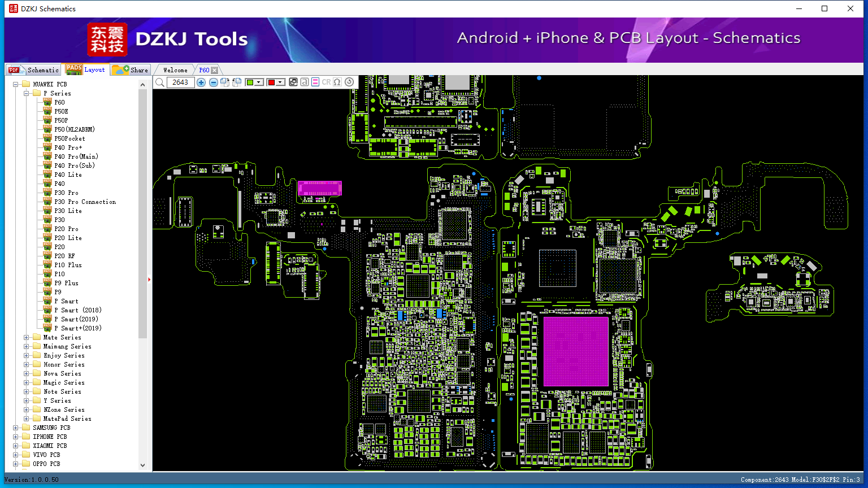Click the tree scrollbar up arrow

pyautogui.click(x=142, y=84)
